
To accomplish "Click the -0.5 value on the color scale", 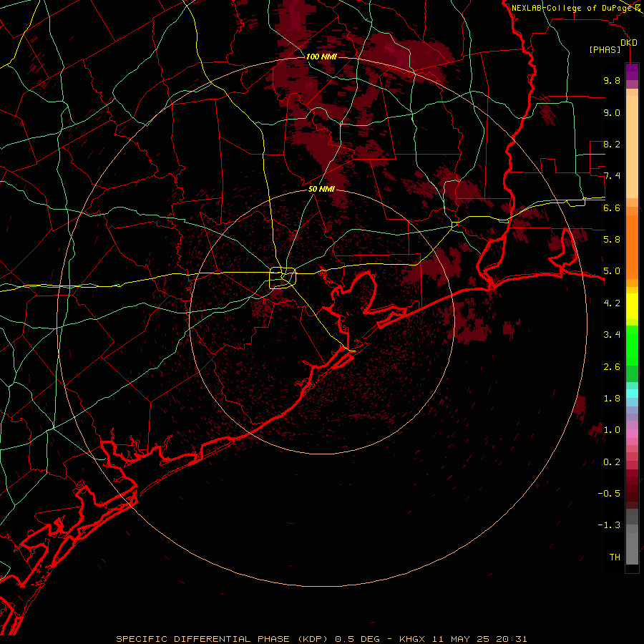I will (x=609, y=493).
